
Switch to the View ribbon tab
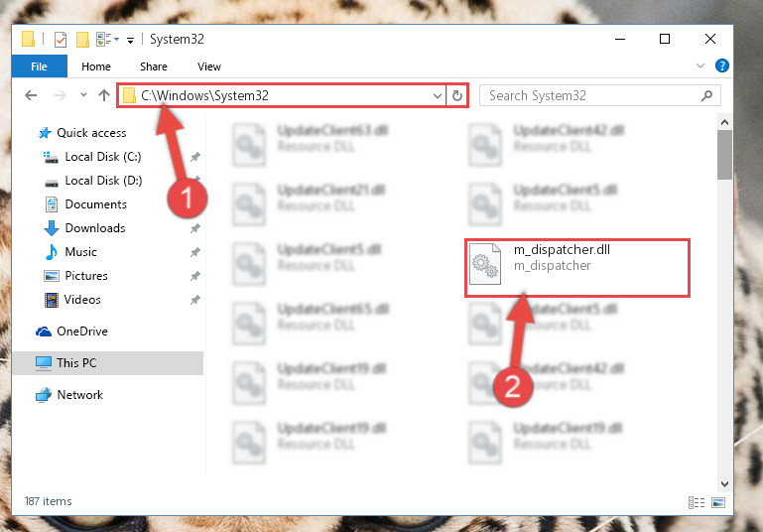[x=209, y=66]
